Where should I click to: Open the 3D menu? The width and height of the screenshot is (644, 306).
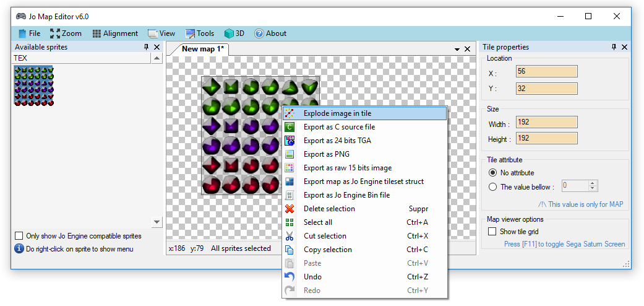click(x=234, y=33)
